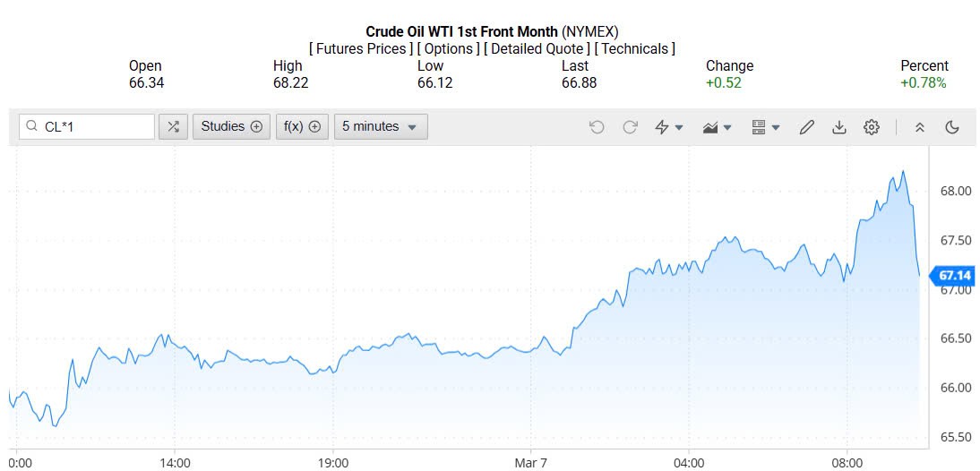Expand the lightning bolt events dropdown
This screenshot has height=471, width=980.
[669, 127]
